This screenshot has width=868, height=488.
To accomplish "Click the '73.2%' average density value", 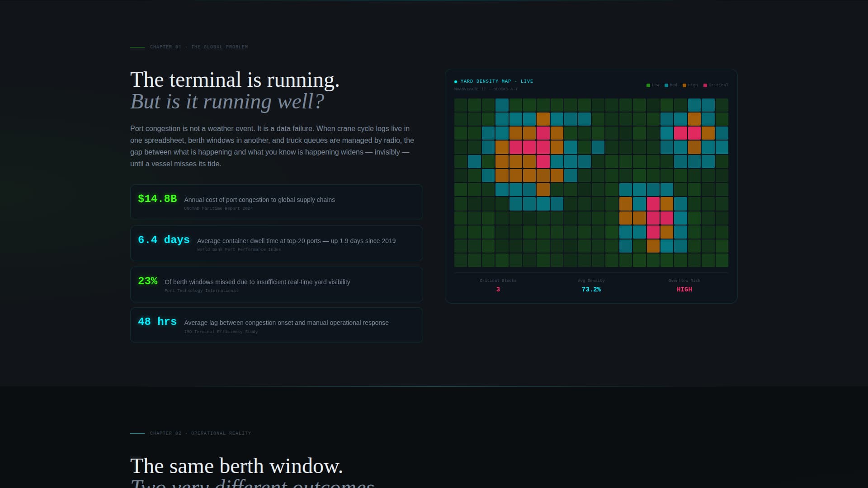I will pos(591,290).
